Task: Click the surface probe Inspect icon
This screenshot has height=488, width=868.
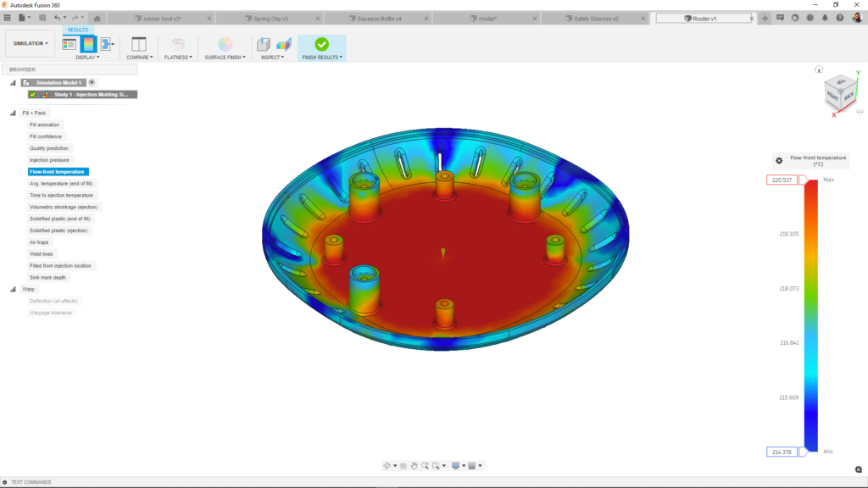Action: [x=264, y=44]
